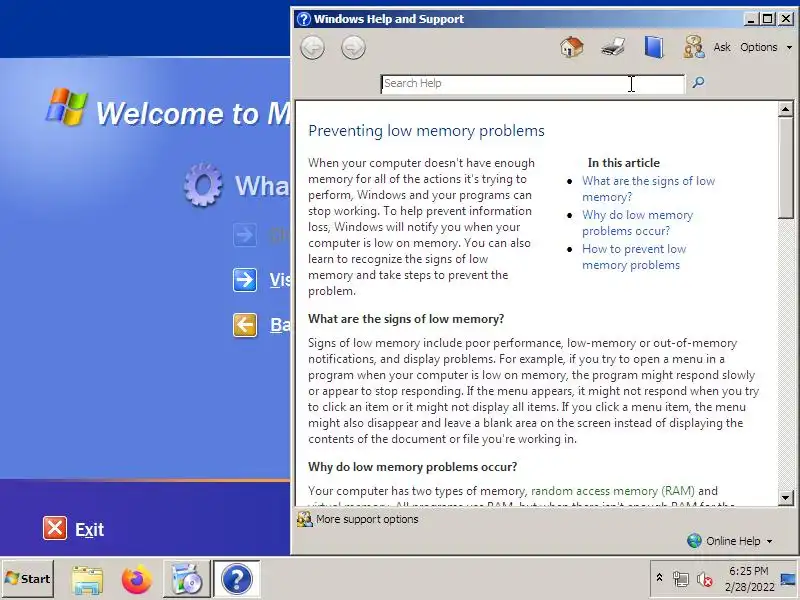Screen dimensions: 800x600
Task: Switch to the setup CD taskbar item
Action: (186, 579)
